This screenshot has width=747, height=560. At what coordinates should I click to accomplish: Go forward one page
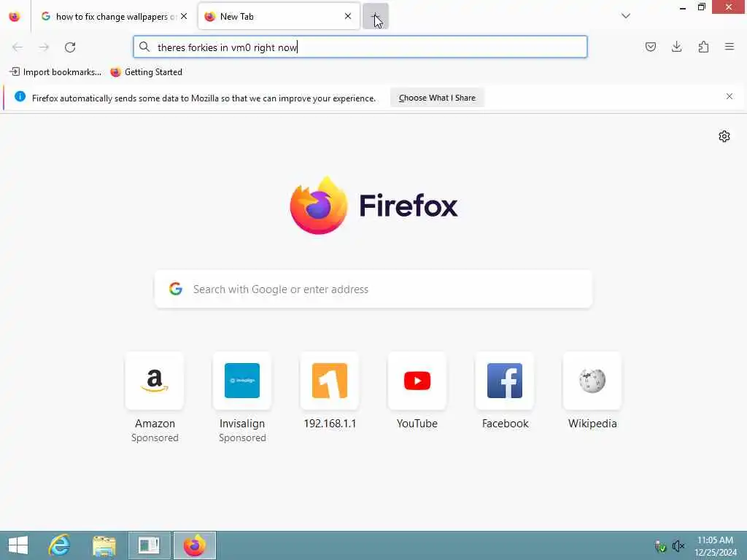point(44,47)
